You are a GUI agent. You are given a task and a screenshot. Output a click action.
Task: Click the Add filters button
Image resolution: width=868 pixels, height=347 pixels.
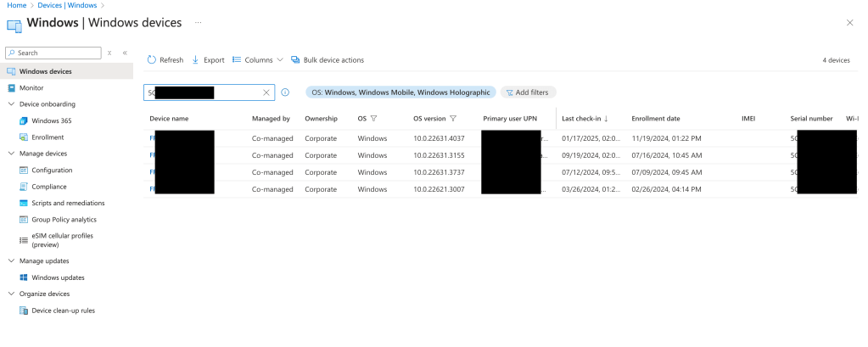(x=528, y=92)
